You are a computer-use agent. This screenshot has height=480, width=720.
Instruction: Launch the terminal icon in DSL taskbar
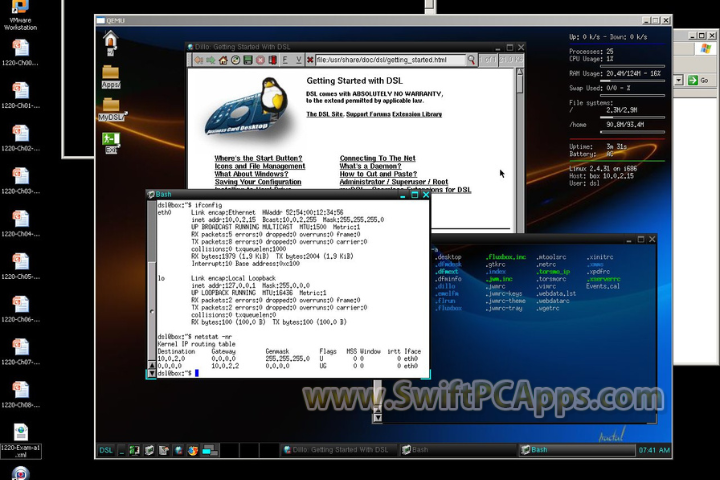pyautogui.click(x=149, y=451)
